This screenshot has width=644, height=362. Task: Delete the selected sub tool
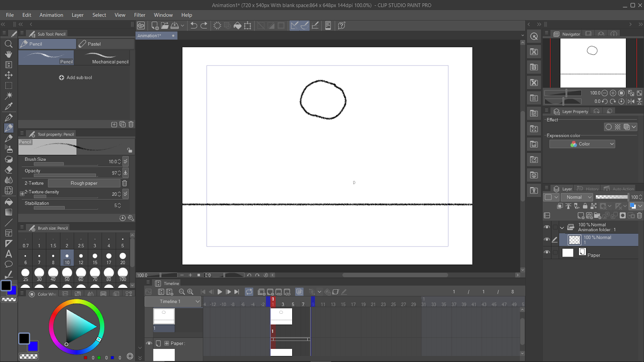131,124
